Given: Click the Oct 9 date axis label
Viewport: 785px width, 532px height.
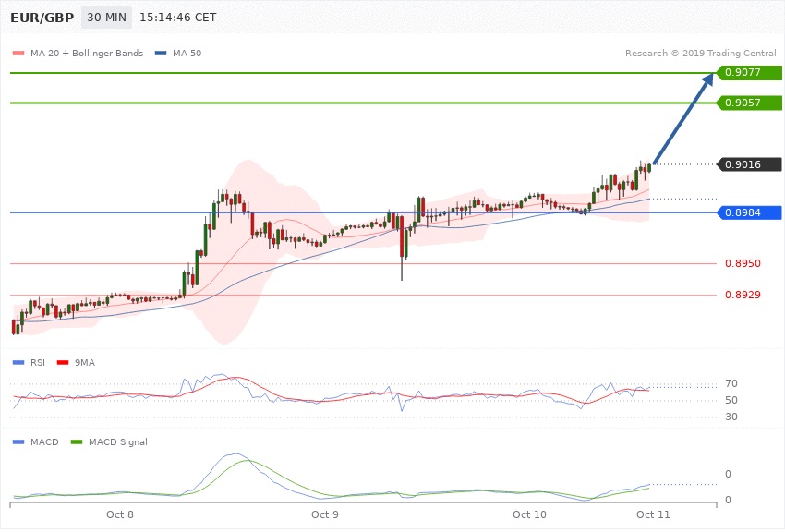Looking at the screenshot, I should [325, 515].
